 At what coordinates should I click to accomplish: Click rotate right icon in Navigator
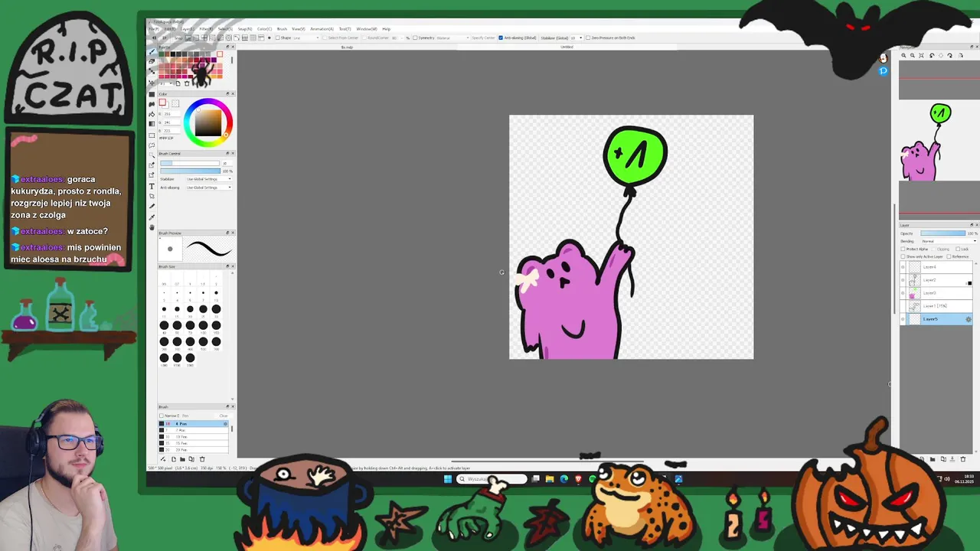950,55
